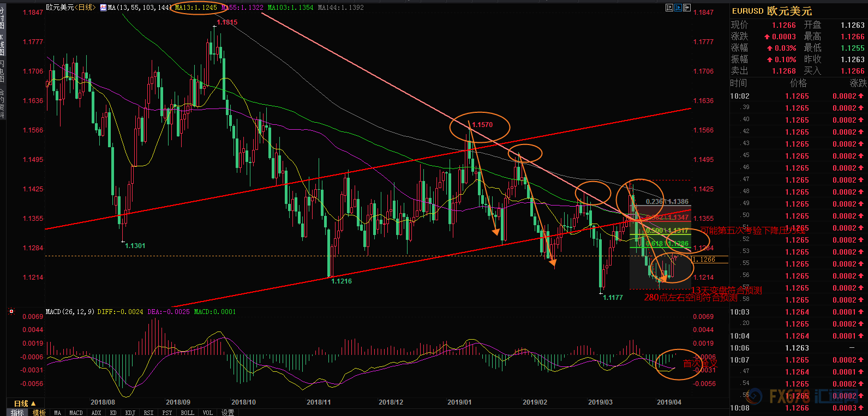Click the MA103:1.1354 value label
Screen dimensions: 868x416
click(291, 8)
